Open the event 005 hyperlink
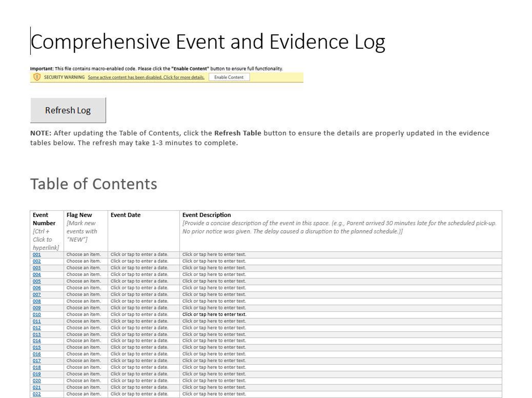Screen dimensions: 532x398 (x=37, y=281)
